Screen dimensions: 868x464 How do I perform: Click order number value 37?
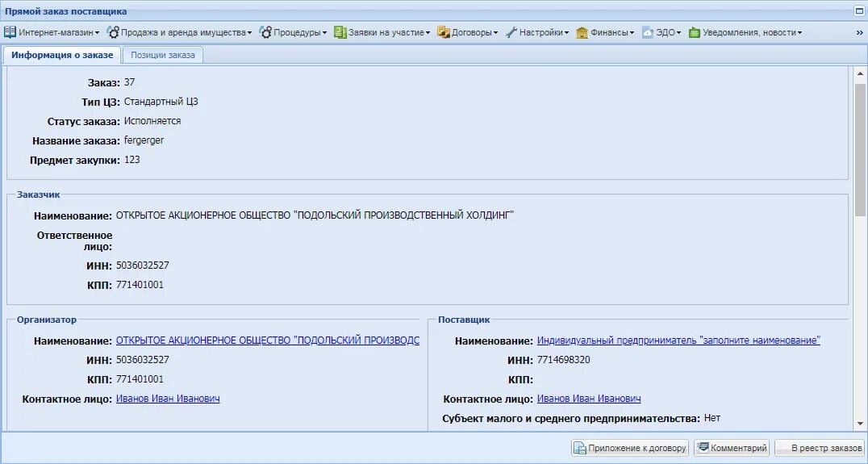(x=129, y=82)
